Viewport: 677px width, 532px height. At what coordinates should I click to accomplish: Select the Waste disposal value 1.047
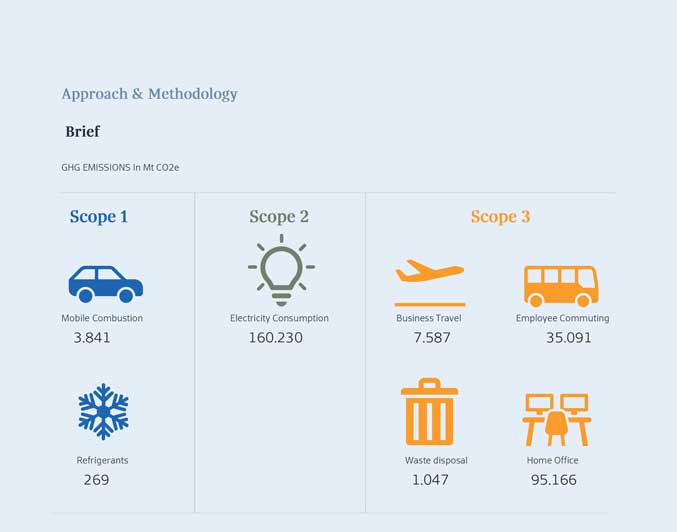click(x=430, y=480)
